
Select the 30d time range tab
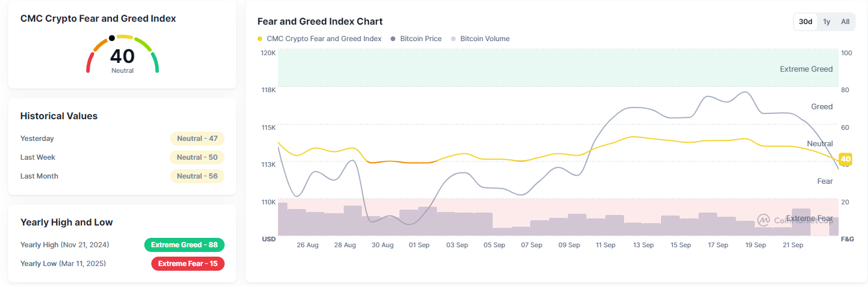(805, 22)
